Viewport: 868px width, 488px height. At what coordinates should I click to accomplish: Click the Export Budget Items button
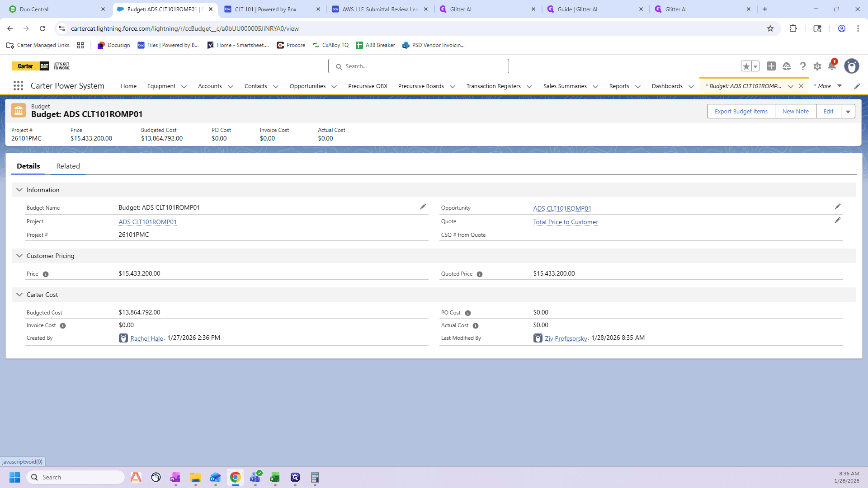(741, 112)
